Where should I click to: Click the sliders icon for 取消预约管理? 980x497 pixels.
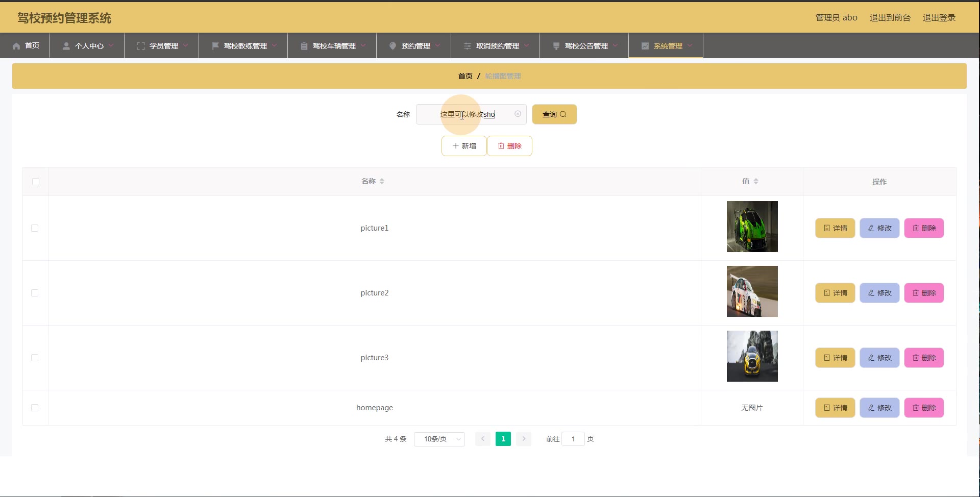[x=468, y=46]
